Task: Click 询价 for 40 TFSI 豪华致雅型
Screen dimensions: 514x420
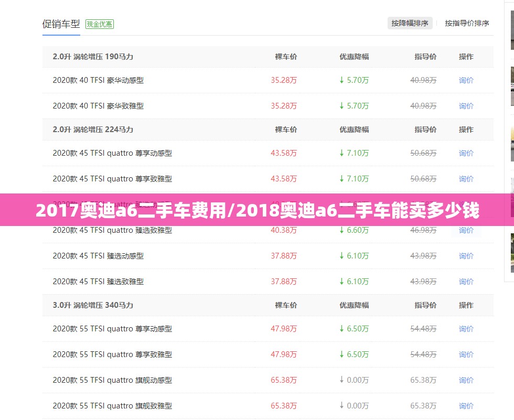Action: point(466,106)
